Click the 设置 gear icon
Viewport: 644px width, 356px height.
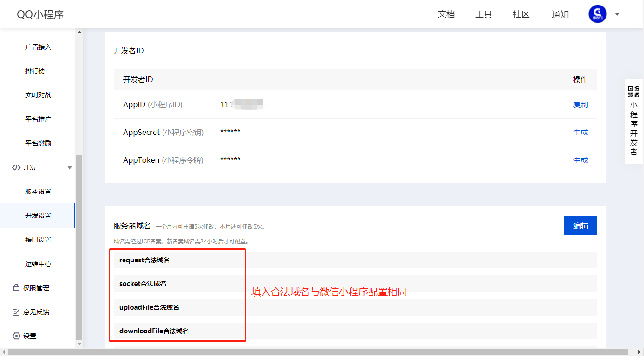tap(16, 336)
